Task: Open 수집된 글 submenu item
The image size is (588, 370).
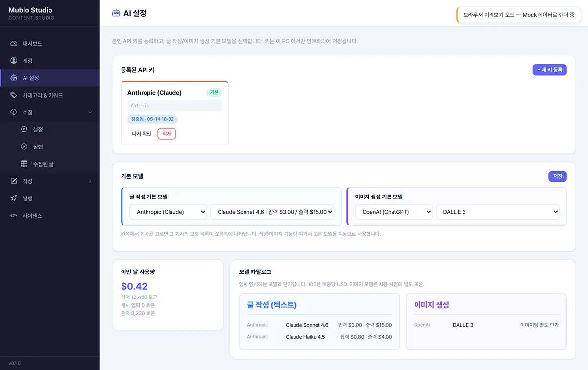Action: [50, 164]
